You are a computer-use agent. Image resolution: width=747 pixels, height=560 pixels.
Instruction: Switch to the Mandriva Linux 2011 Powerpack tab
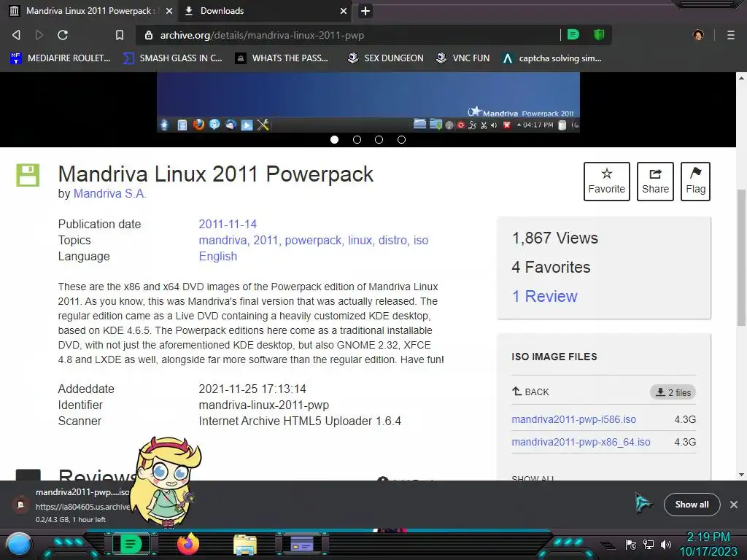coord(90,11)
